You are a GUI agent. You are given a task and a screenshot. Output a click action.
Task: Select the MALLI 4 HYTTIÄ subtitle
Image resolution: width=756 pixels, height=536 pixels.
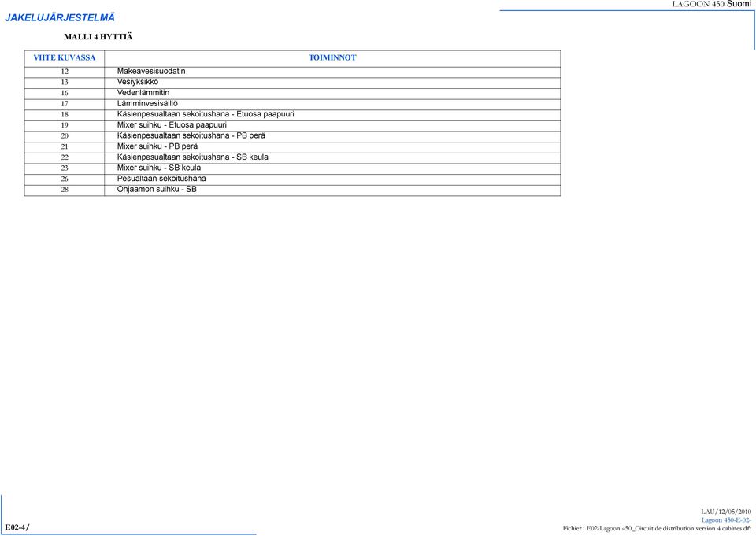coord(98,37)
